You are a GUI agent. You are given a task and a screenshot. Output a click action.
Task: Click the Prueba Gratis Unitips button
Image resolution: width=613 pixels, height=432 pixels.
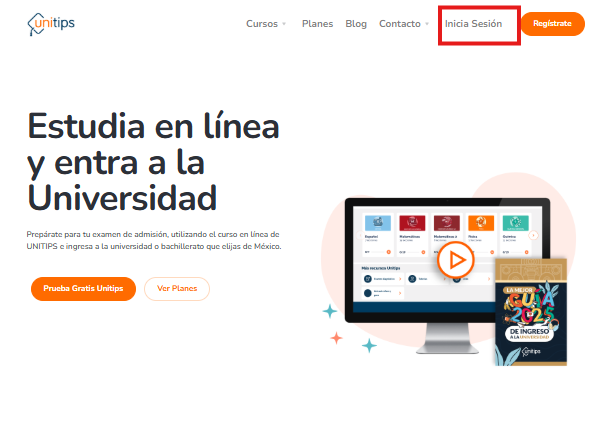pyautogui.click(x=83, y=289)
